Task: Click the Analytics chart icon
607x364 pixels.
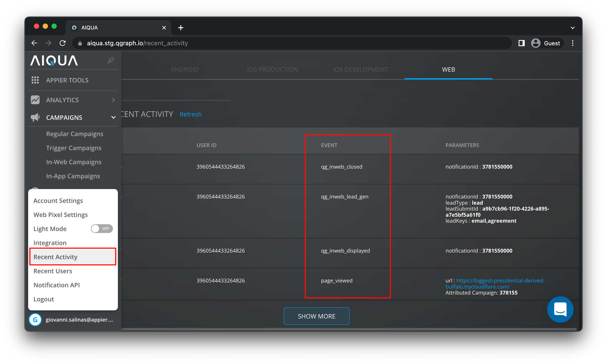Action: coord(35,100)
